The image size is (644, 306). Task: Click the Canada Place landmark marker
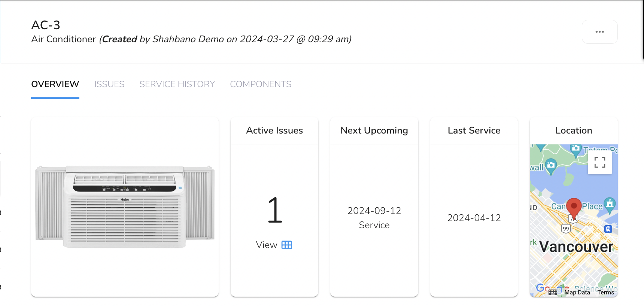(x=610, y=205)
